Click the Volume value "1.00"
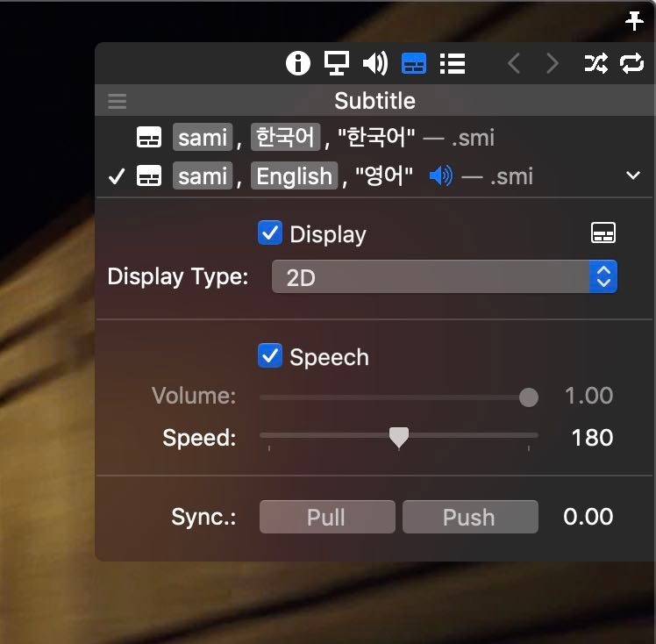The height and width of the screenshot is (644, 656). click(x=589, y=396)
